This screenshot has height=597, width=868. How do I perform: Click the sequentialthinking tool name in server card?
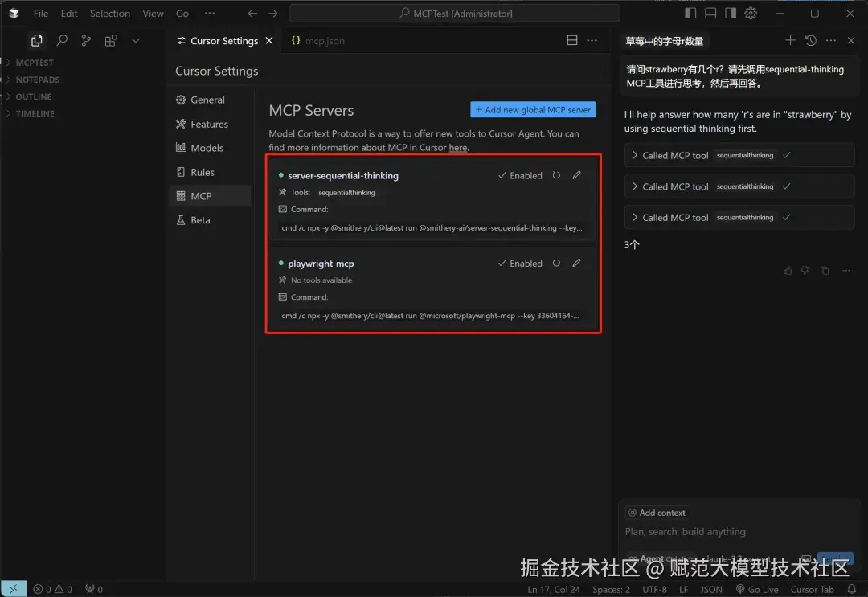coord(346,193)
